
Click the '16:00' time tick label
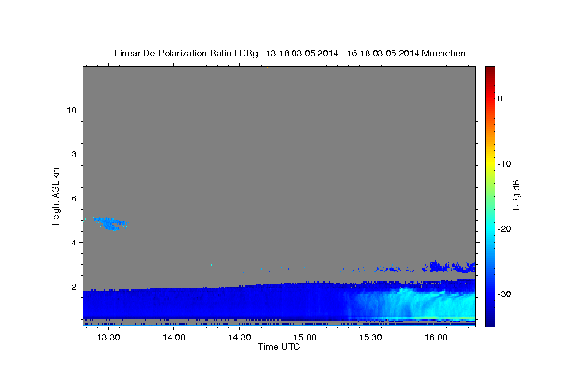[436, 338]
